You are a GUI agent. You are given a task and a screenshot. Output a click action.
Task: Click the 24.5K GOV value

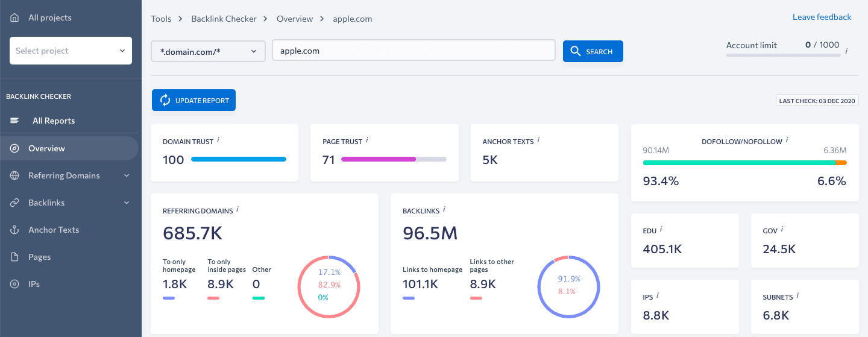pyautogui.click(x=779, y=249)
